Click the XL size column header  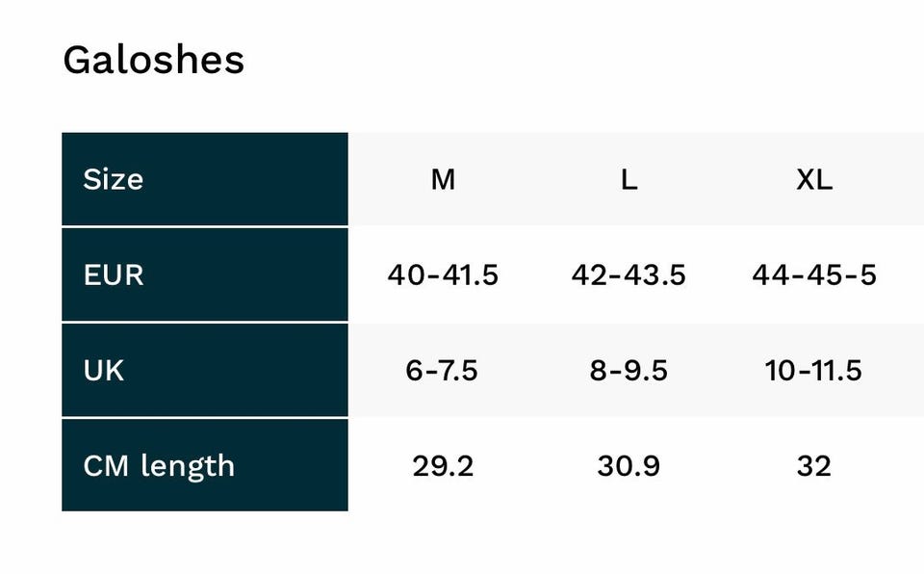point(814,179)
